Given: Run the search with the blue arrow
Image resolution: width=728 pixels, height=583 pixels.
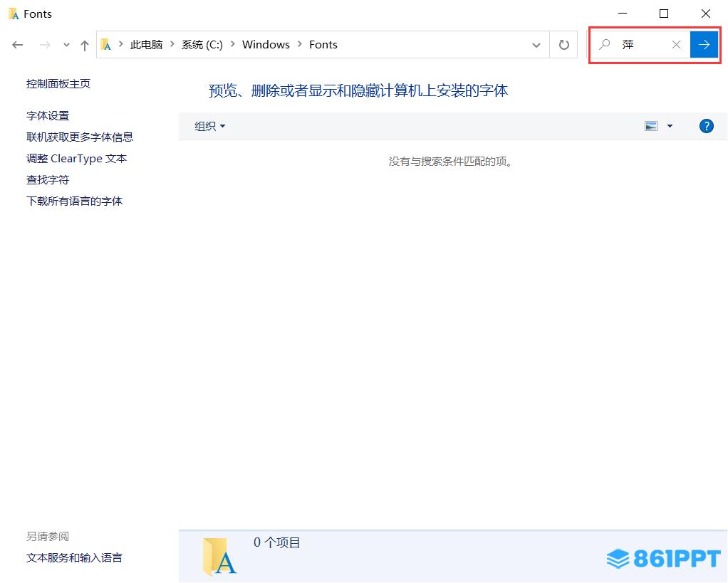Looking at the screenshot, I should click(704, 45).
